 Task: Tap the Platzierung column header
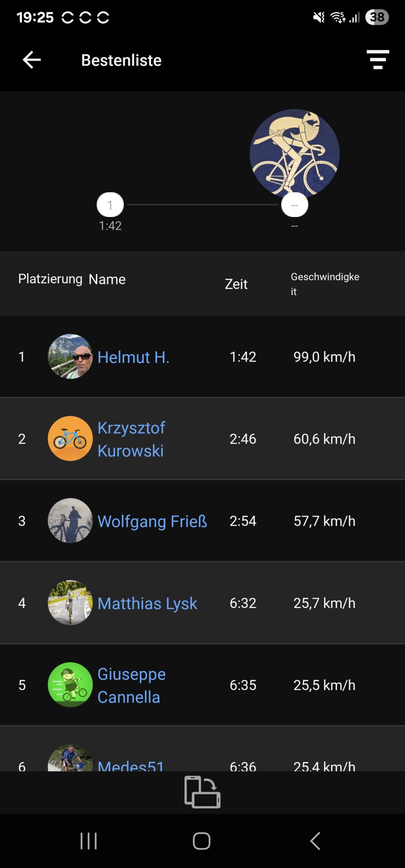click(x=50, y=279)
